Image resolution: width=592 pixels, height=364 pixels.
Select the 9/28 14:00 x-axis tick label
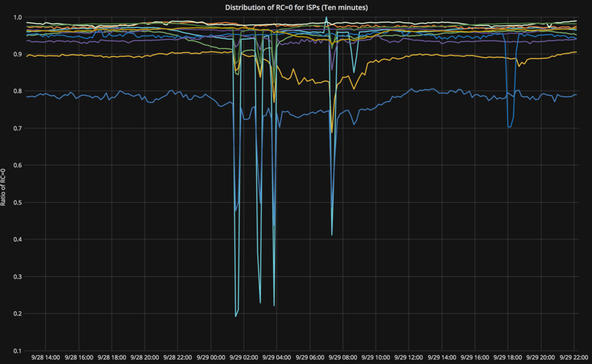(46, 358)
